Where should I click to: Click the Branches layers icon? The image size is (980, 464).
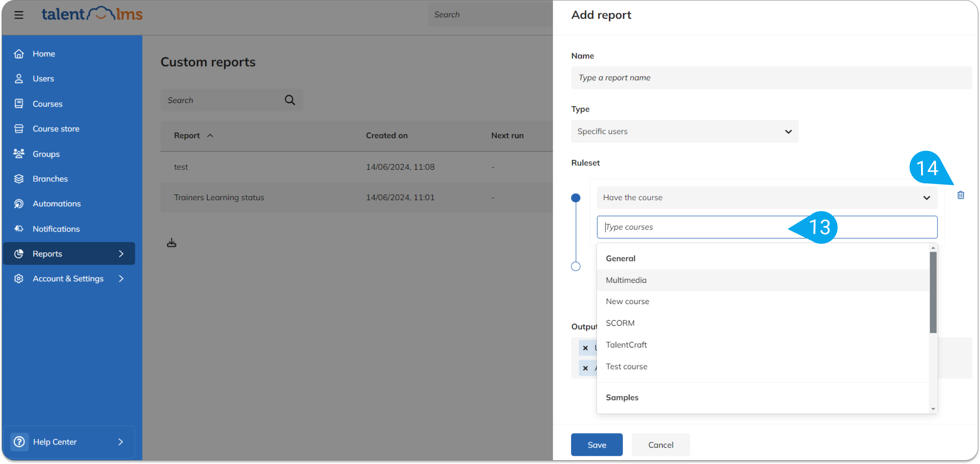tap(19, 179)
